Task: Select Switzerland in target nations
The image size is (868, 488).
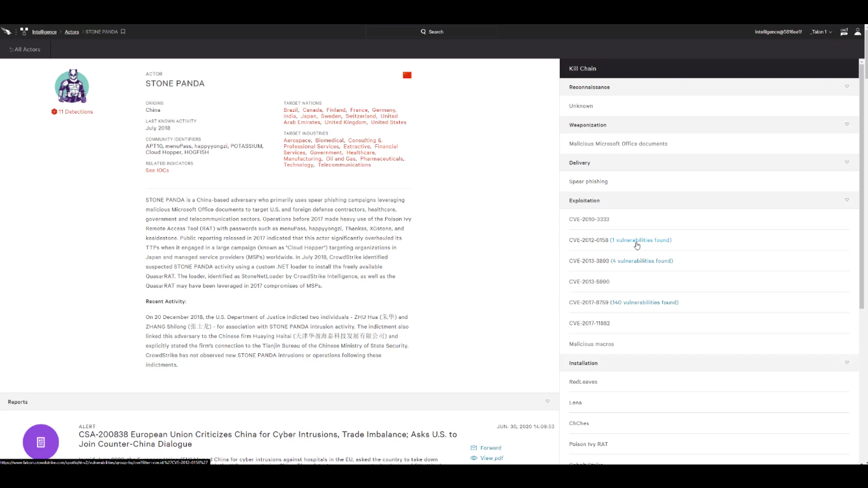Action: point(360,116)
